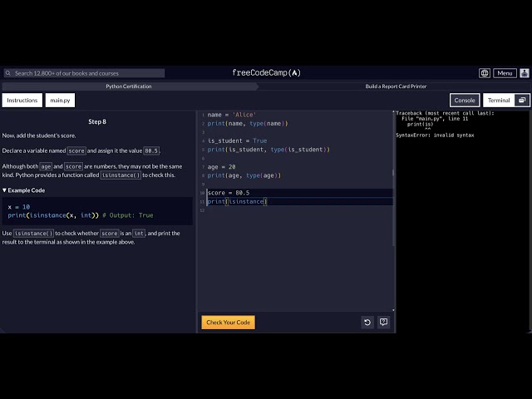The image size is (532, 399).
Task: Open the help icon next to reset
Action: click(x=383, y=322)
